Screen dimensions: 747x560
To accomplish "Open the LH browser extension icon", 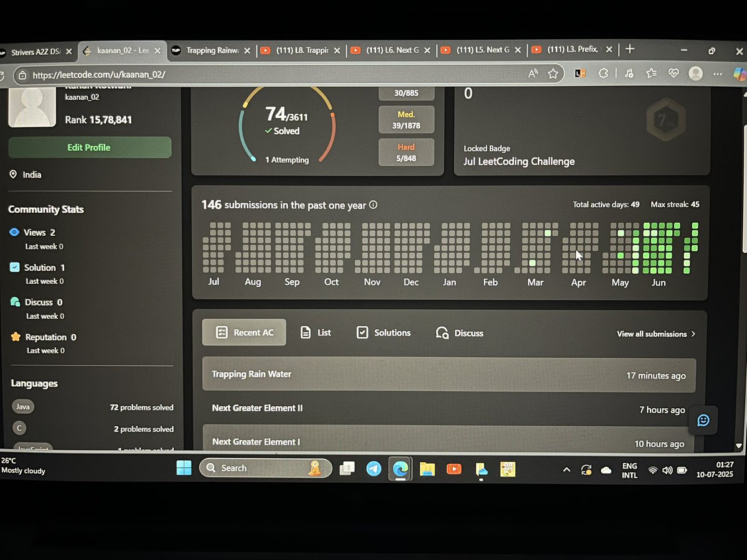I will tap(580, 74).
